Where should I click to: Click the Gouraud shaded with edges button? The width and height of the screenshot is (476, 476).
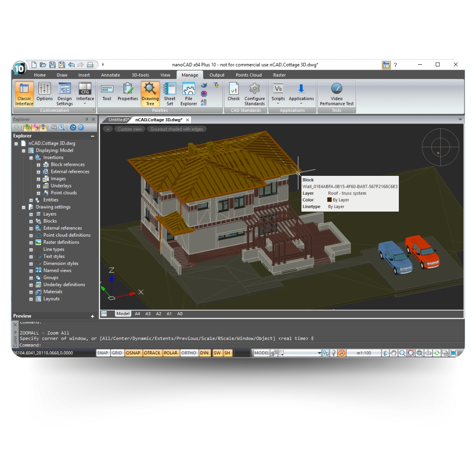176,129
